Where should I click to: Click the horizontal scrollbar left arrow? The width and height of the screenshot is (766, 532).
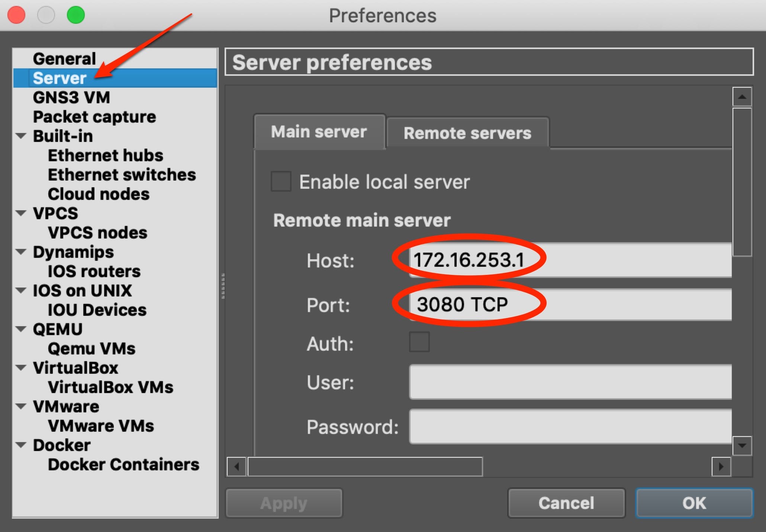click(x=236, y=466)
